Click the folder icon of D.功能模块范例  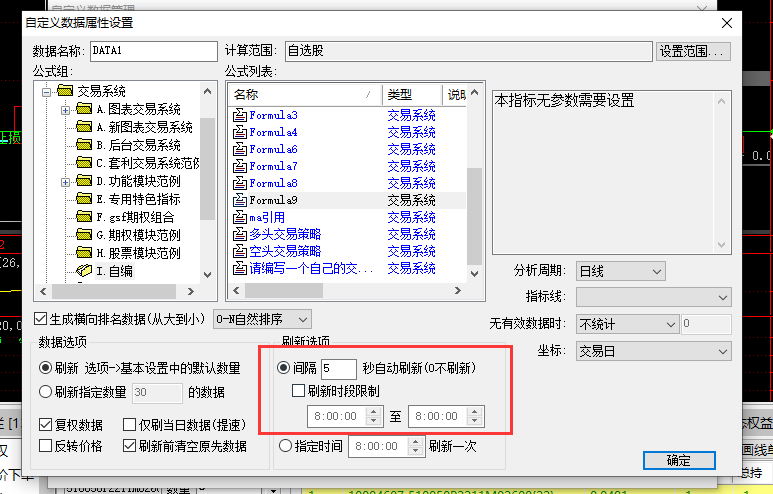click(84, 181)
